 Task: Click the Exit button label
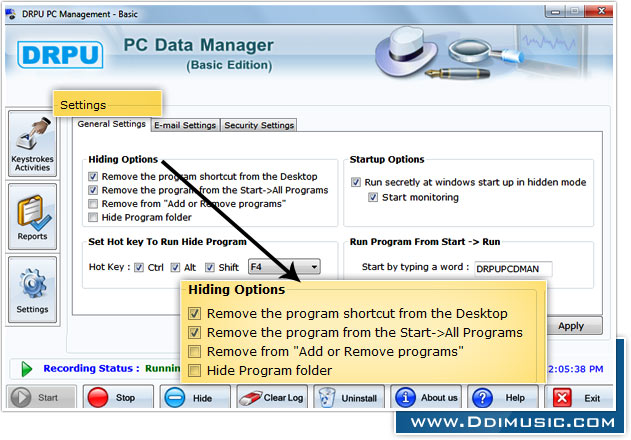tap(592, 398)
